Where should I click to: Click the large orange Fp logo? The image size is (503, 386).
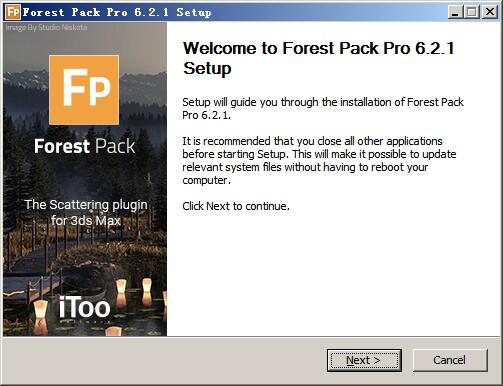[x=84, y=90]
